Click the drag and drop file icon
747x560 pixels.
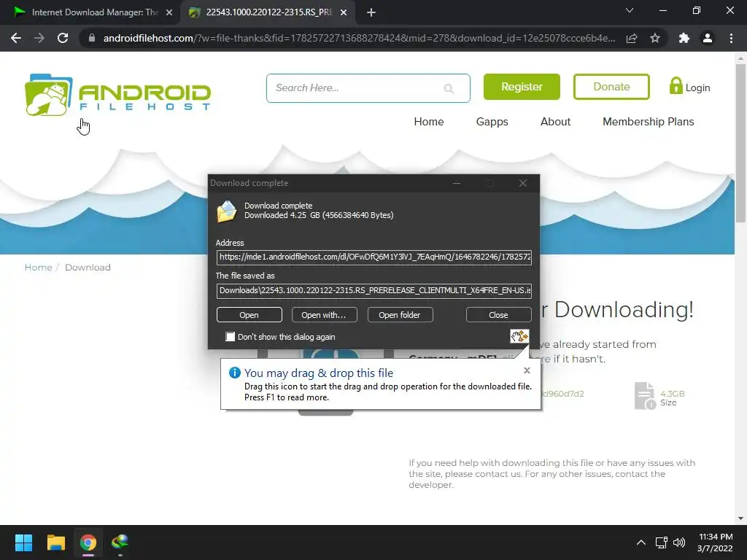coord(519,336)
